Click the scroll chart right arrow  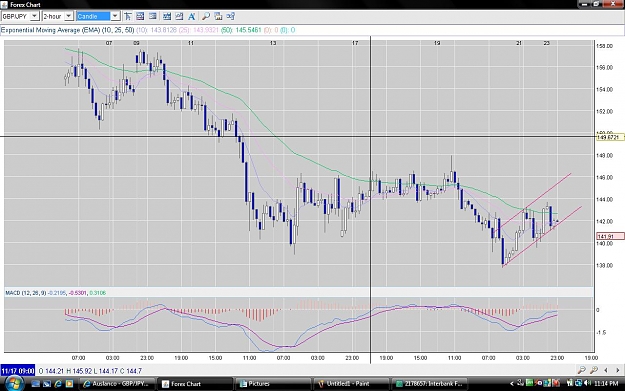click(x=617, y=370)
